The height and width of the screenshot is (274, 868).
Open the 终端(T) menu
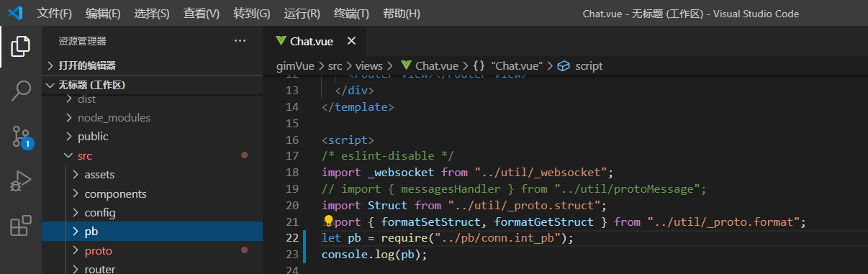pos(352,14)
